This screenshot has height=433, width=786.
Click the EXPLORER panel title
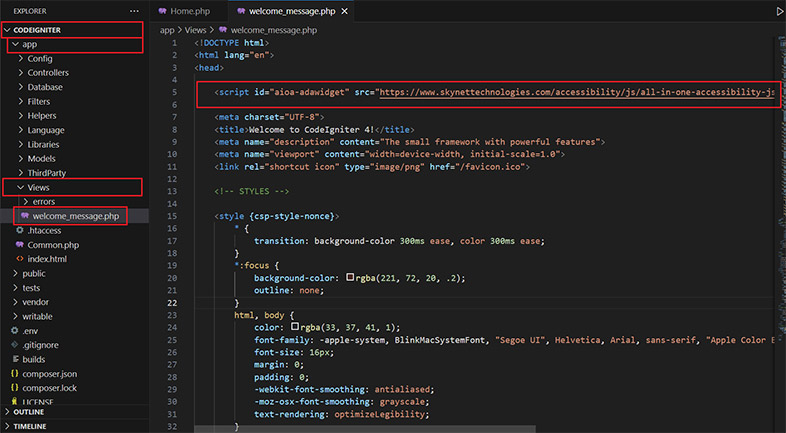tap(30, 11)
